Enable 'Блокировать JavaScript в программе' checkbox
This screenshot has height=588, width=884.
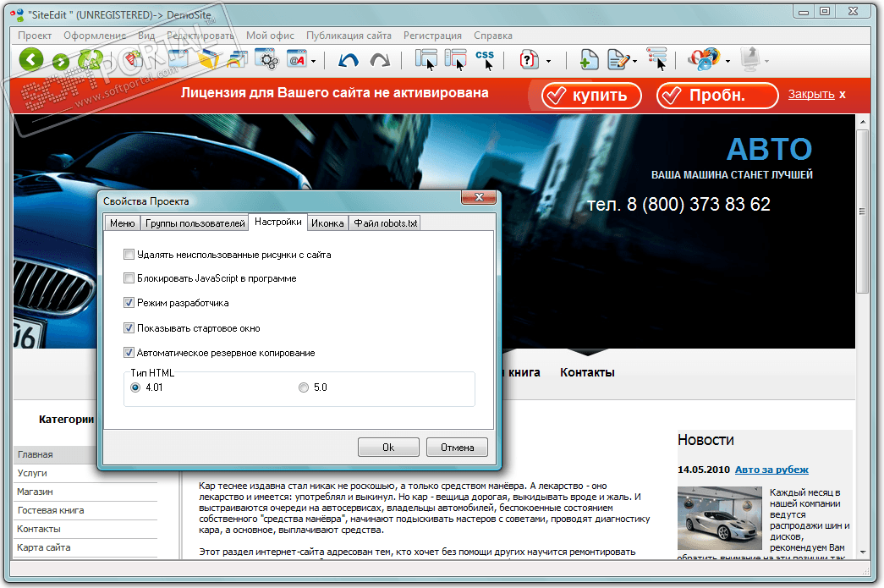click(129, 278)
